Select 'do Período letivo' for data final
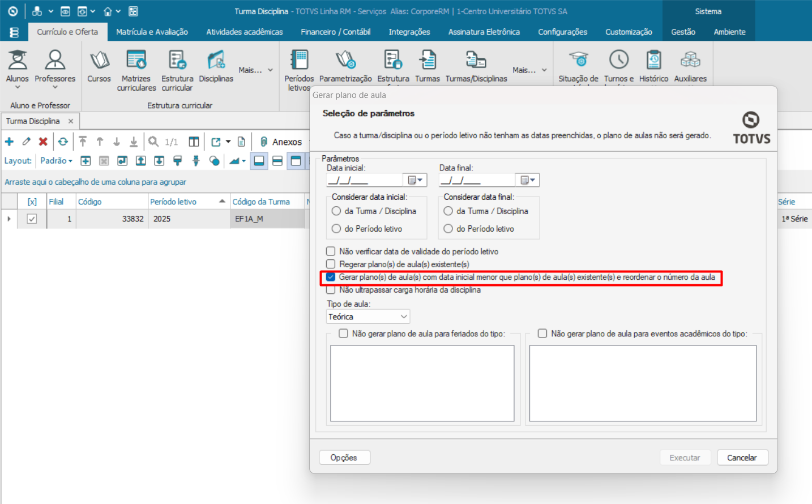The width and height of the screenshot is (812, 504). click(x=448, y=229)
